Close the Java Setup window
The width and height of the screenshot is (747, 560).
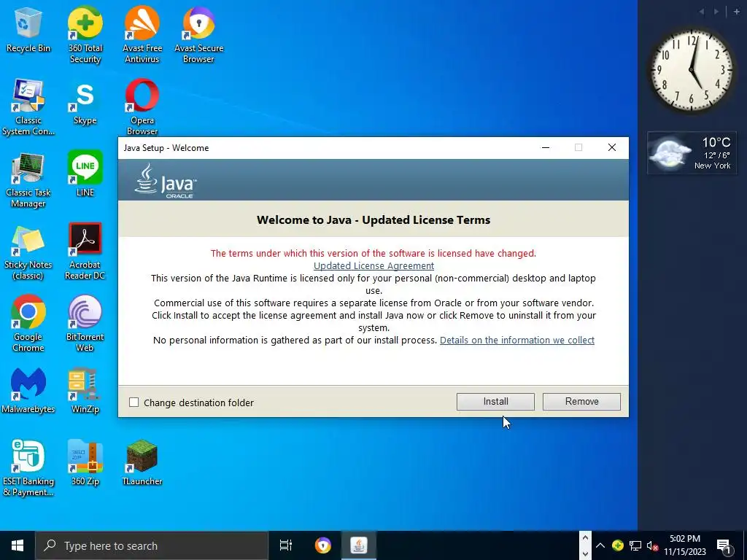612,147
